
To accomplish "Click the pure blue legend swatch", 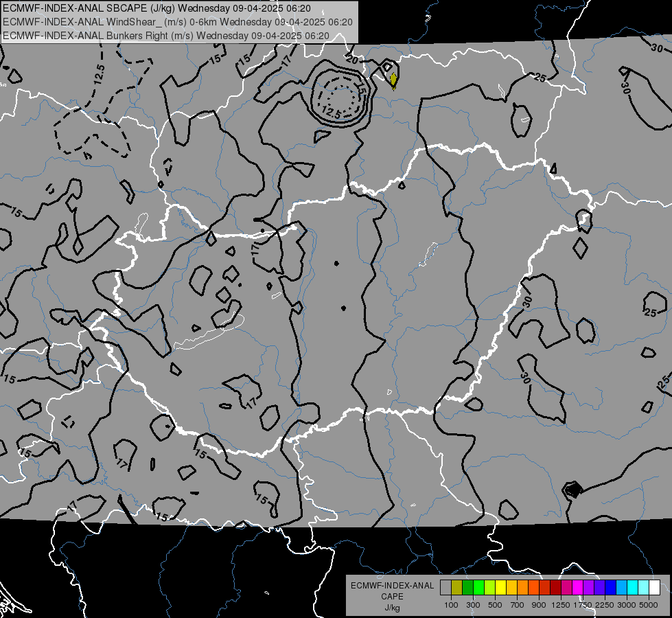I will (x=611, y=587).
